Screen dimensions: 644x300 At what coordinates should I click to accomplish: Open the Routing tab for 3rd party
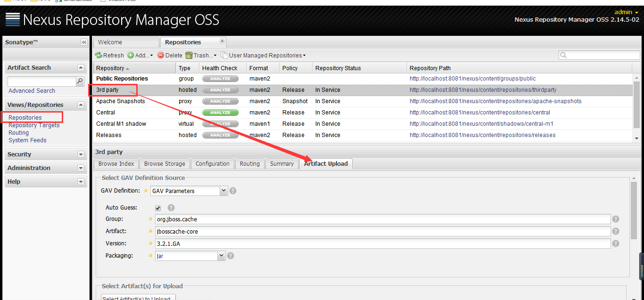[249, 164]
